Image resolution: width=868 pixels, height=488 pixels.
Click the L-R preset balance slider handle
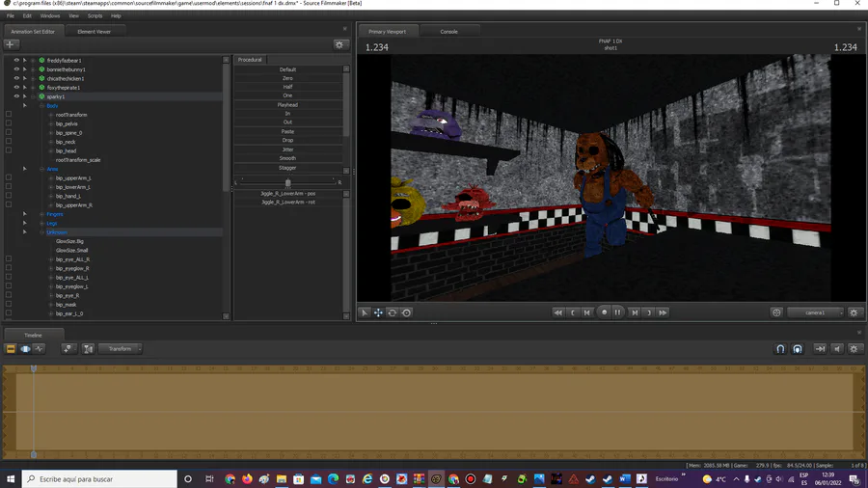click(x=287, y=182)
